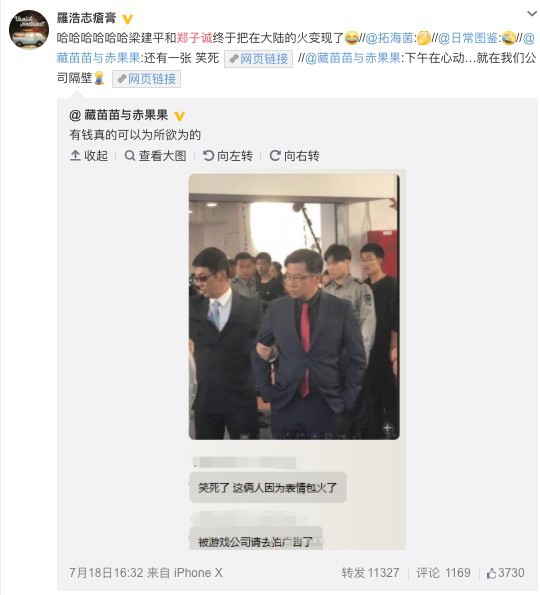The height and width of the screenshot is (595, 540).
Task: Collapse the image with 收起
Action: 89,156
